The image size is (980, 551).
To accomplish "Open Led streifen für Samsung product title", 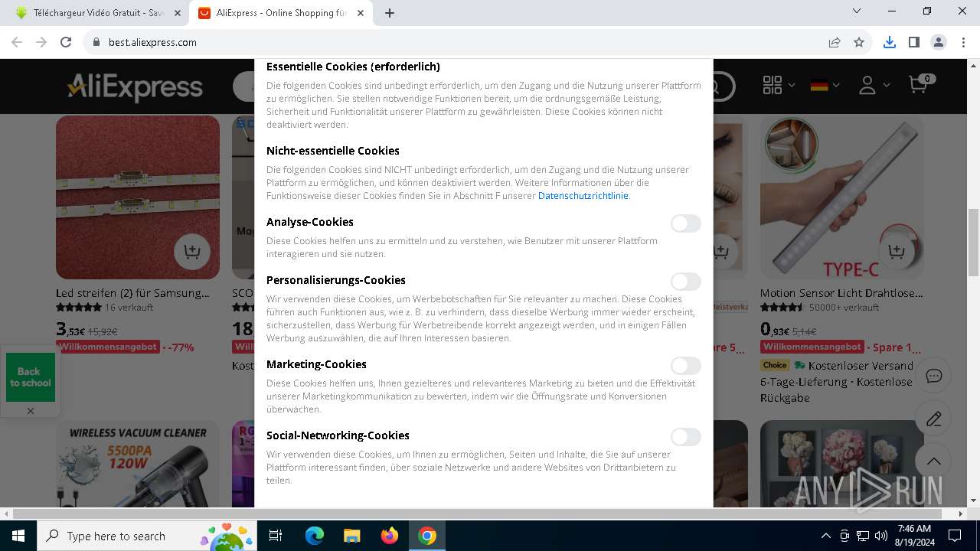I will pos(132,293).
